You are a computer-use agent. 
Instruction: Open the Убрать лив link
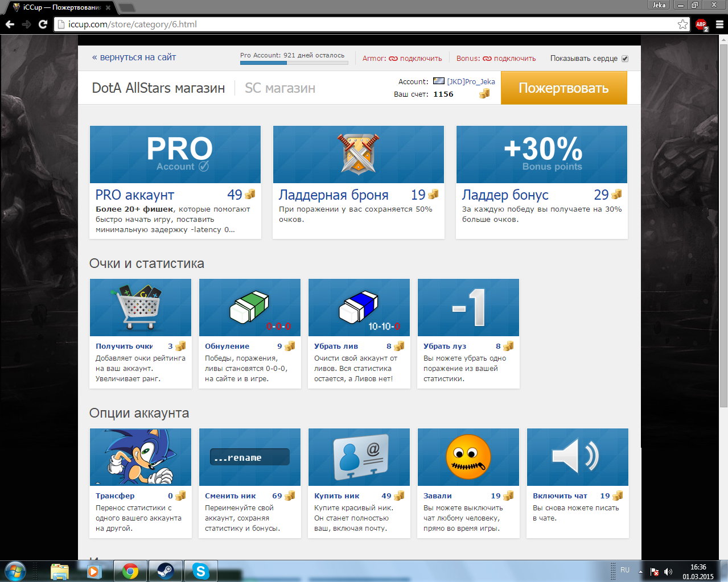tap(336, 346)
